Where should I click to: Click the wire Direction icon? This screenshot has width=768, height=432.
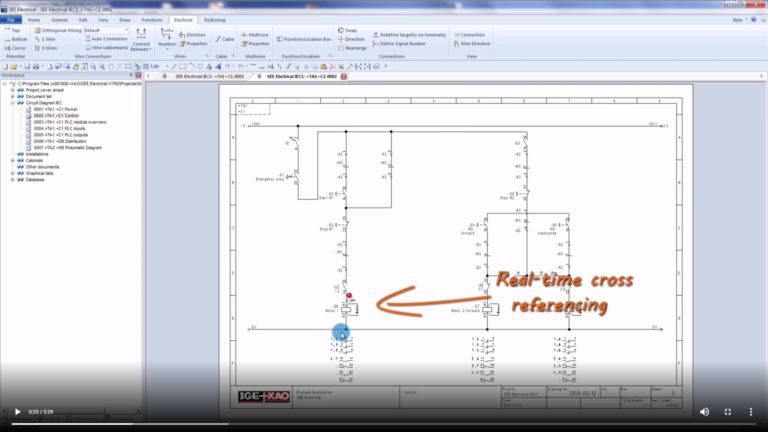[192, 35]
